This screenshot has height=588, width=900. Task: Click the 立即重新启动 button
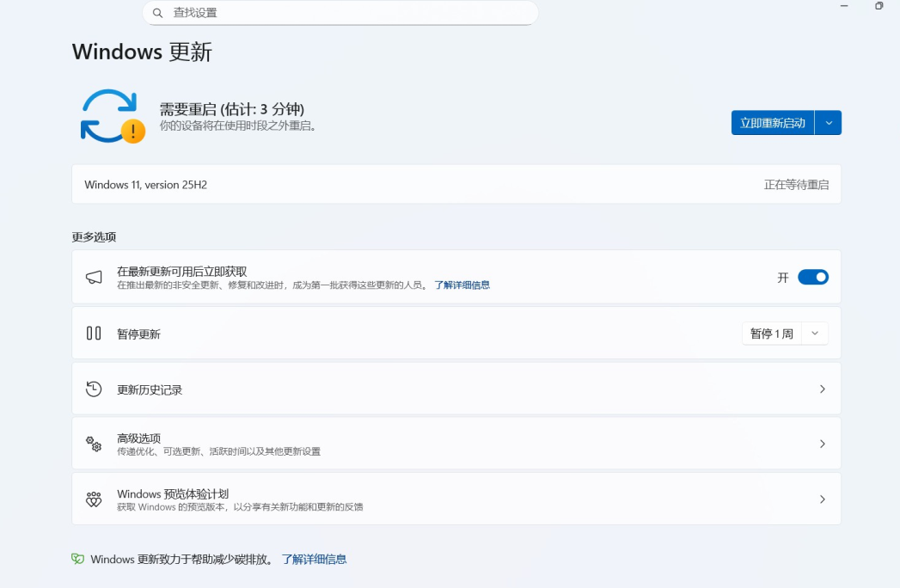(x=773, y=123)
